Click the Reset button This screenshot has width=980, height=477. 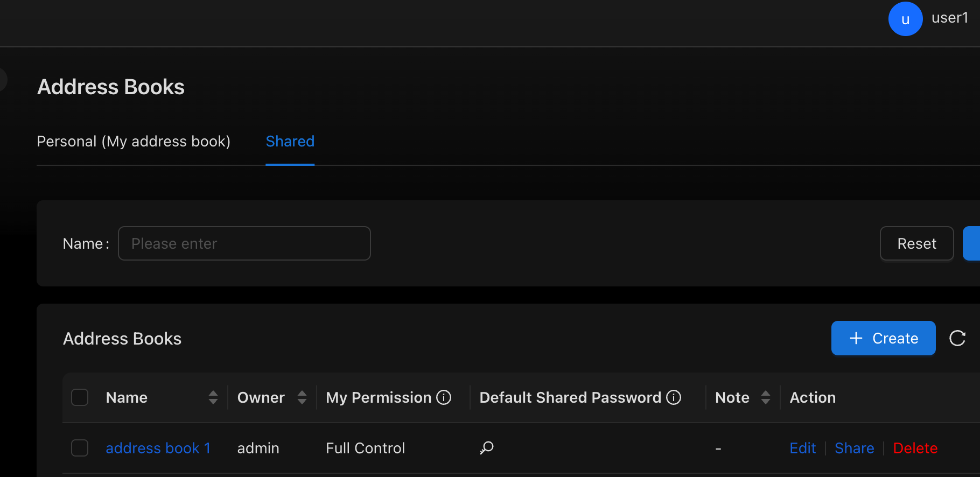pos(916,243)
